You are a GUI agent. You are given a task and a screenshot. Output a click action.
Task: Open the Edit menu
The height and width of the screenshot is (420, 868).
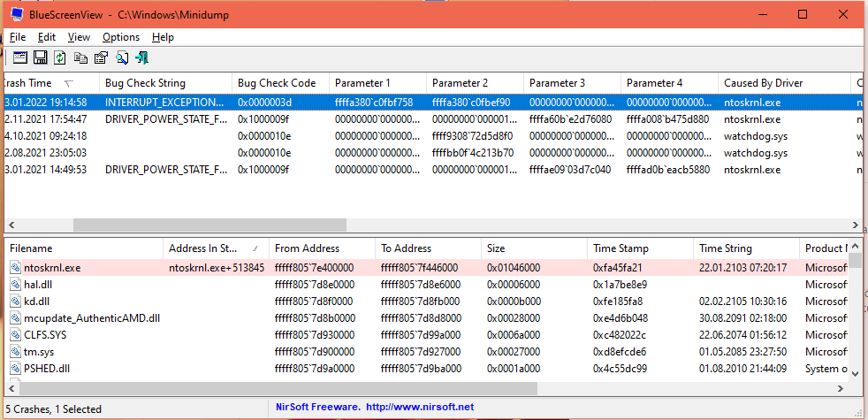[x=47, y=37]
